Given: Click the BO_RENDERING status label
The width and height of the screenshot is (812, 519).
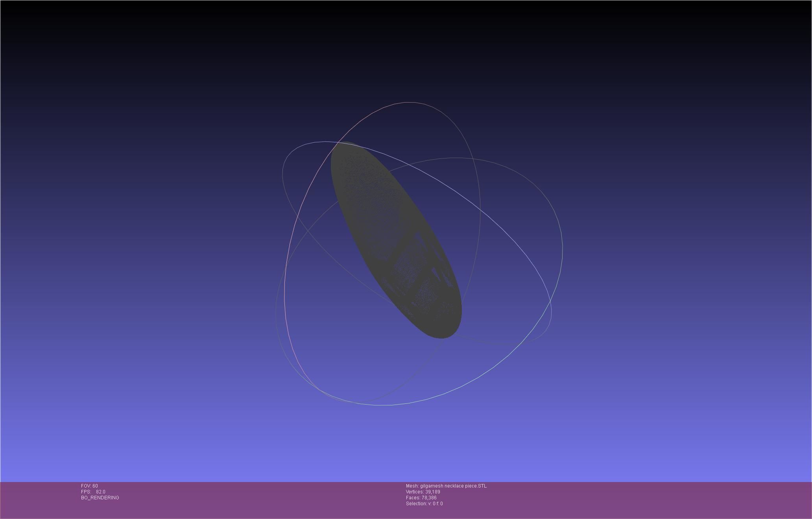Looking at the screenshot, I should tap(100, 498).
